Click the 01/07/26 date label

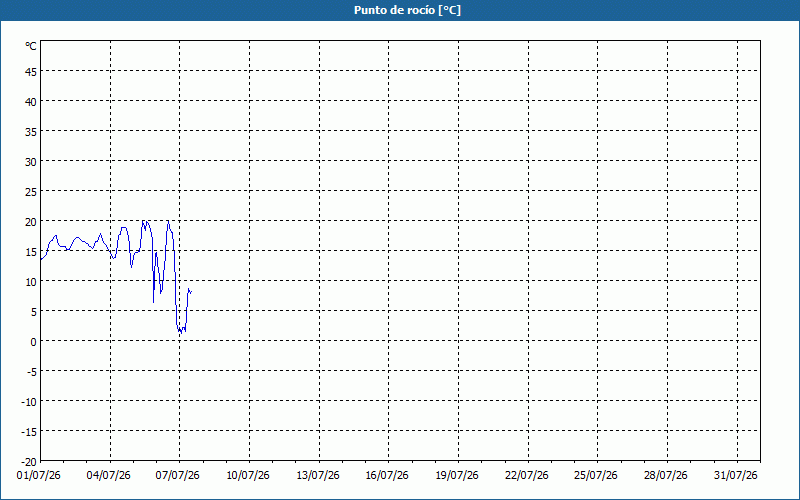pos(39,476)
